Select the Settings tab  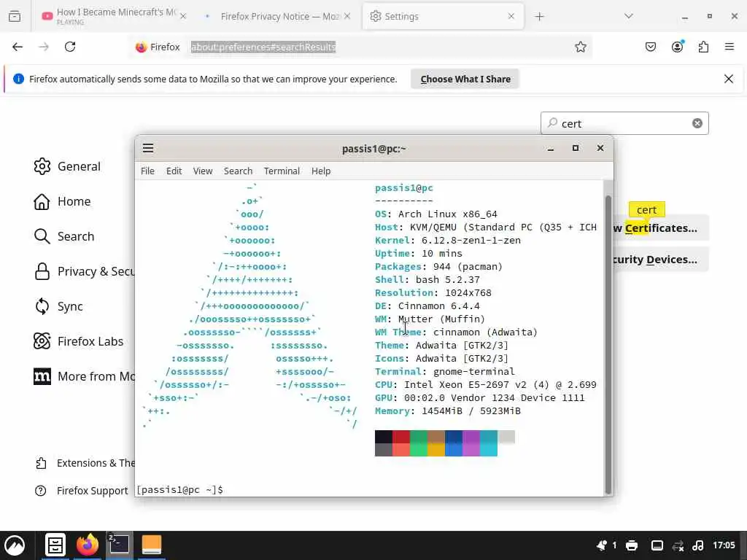443,16
